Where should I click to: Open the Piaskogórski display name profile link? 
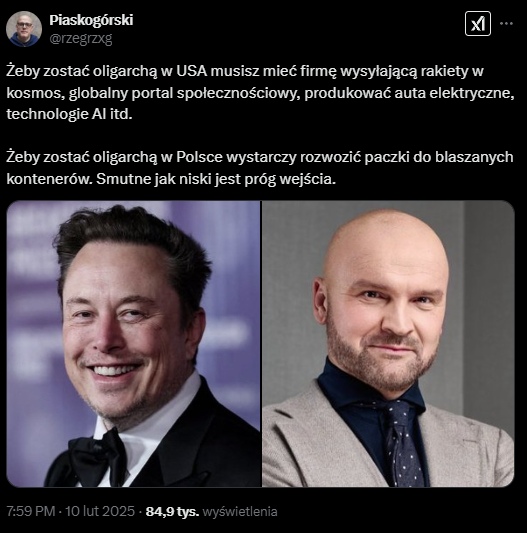(x=91, y=20)
